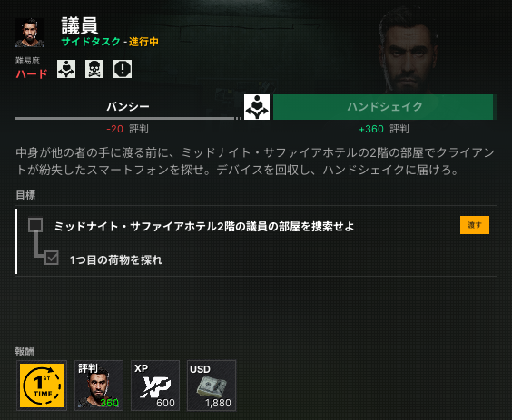Click the 評判 reputation reward icon

click(99, 386)
